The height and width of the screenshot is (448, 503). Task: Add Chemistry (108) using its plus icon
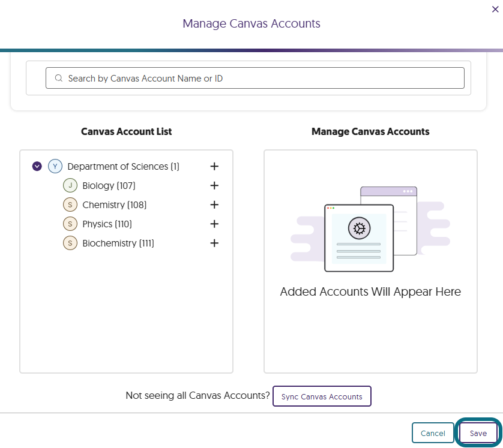(214, 205)
